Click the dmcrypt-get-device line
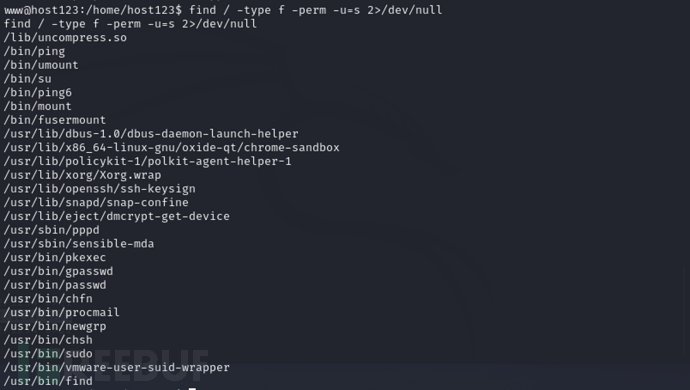Viewport: 690px width, 390px height. pos(117,216)
